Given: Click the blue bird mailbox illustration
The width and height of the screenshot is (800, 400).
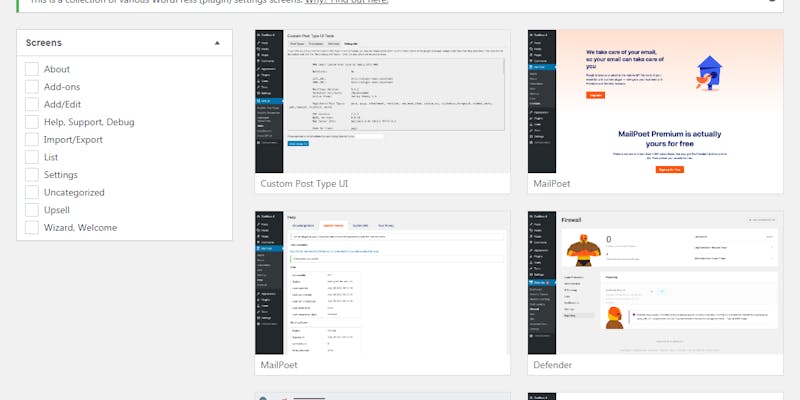Looking at the screenshot, I should [x=708, y=73].
